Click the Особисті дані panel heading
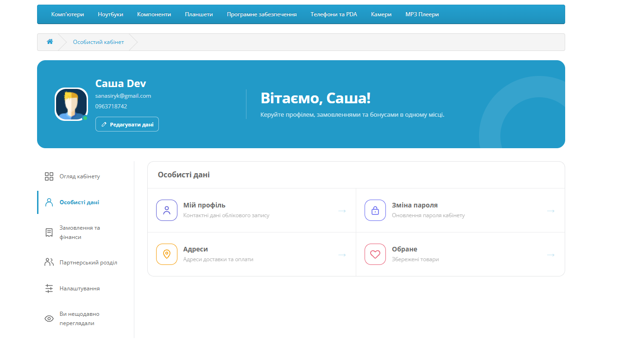This screenshot has height=364, width=624. pos(184,175)
